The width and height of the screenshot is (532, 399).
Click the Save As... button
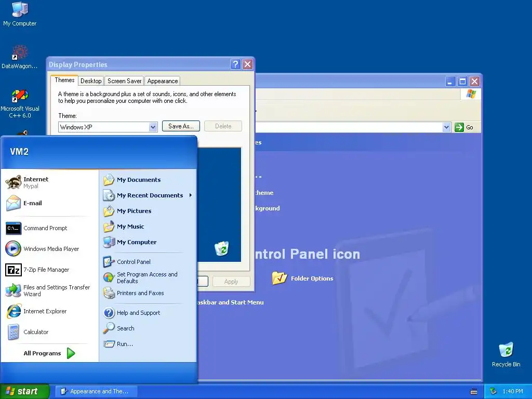point(181,126)
